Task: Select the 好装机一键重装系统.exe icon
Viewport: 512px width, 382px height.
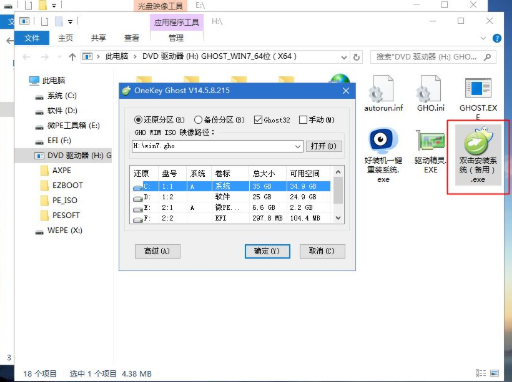Action: point(383,155)
